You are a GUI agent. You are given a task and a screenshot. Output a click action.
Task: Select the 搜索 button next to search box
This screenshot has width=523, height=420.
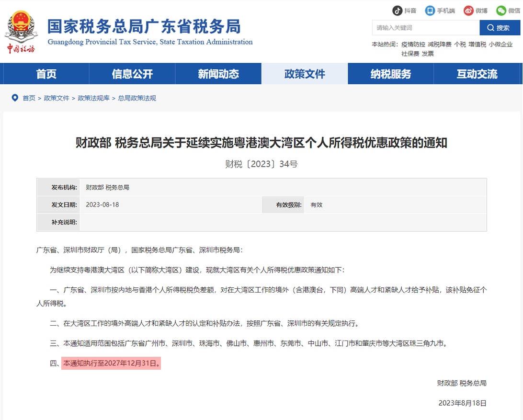click(500, 27)
